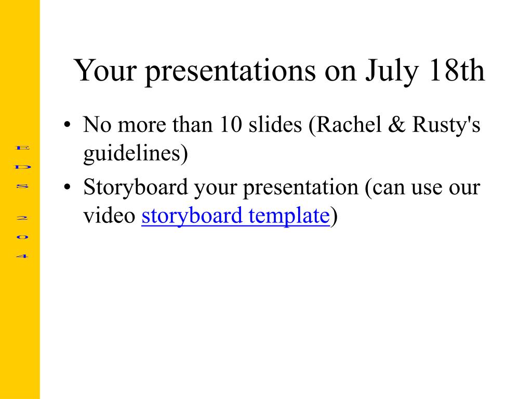Click the second bullet point marker
532x399 pixels.
coord(67,187)
